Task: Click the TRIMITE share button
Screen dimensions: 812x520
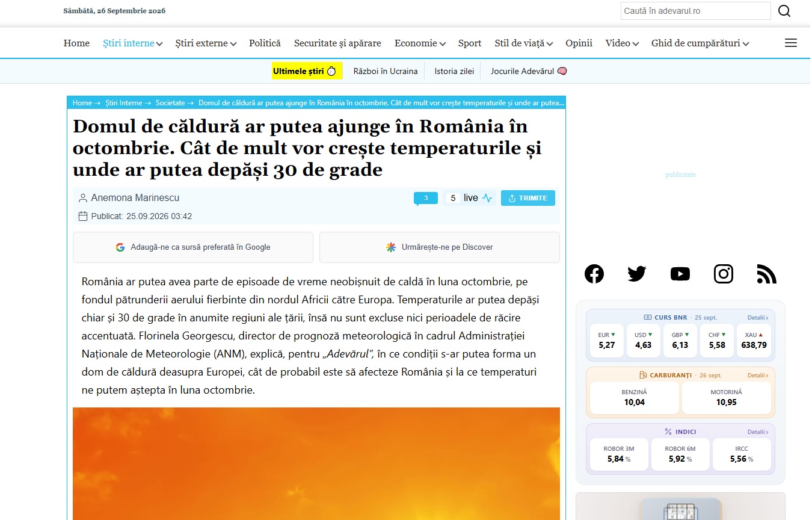Action: pyautogui.click(x=528, y=198)
